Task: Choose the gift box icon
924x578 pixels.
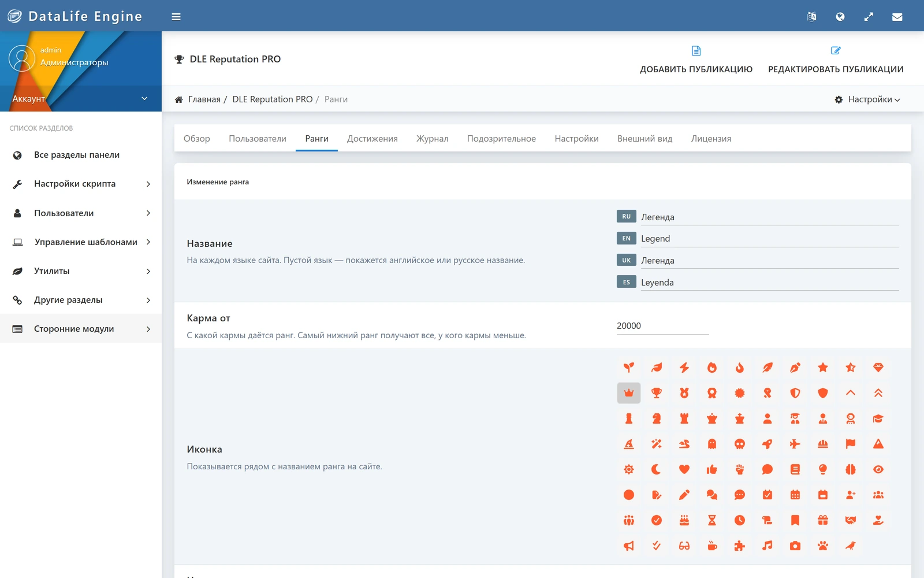Action: (823, 520)
